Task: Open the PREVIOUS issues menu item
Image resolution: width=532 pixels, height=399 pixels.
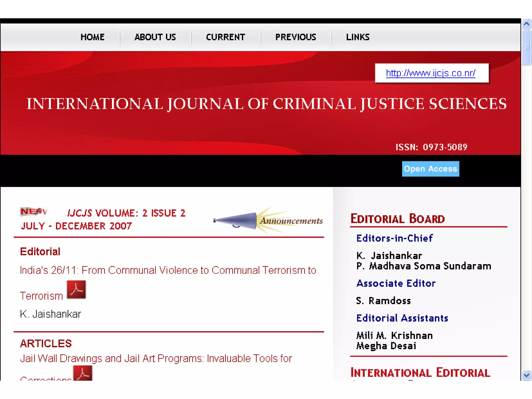Action: (296, 37)
